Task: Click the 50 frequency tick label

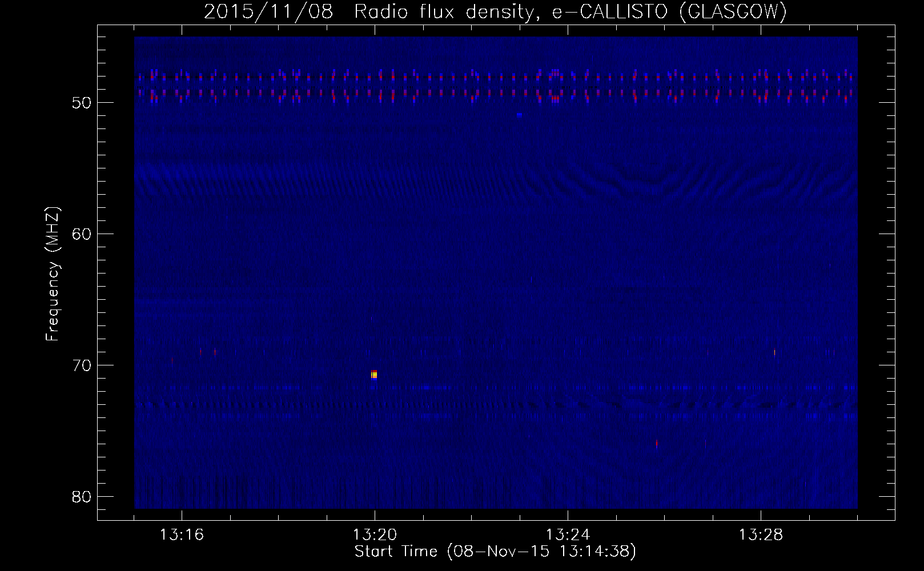Action: [81, 103]
